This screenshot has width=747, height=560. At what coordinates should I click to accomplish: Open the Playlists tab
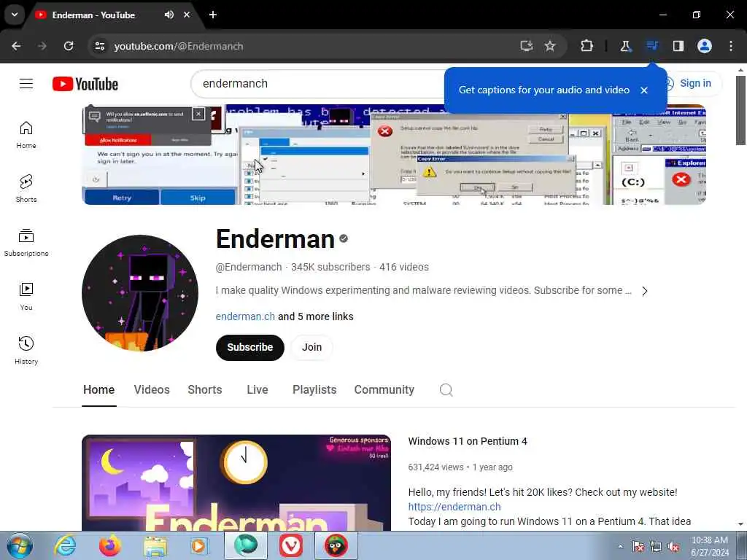click(x=314, y=390)
